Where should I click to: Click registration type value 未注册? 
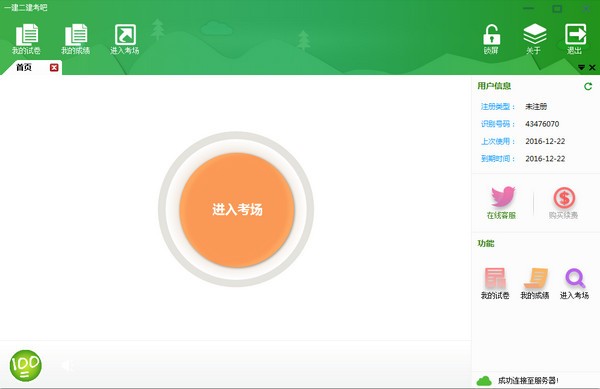(536, 106)
